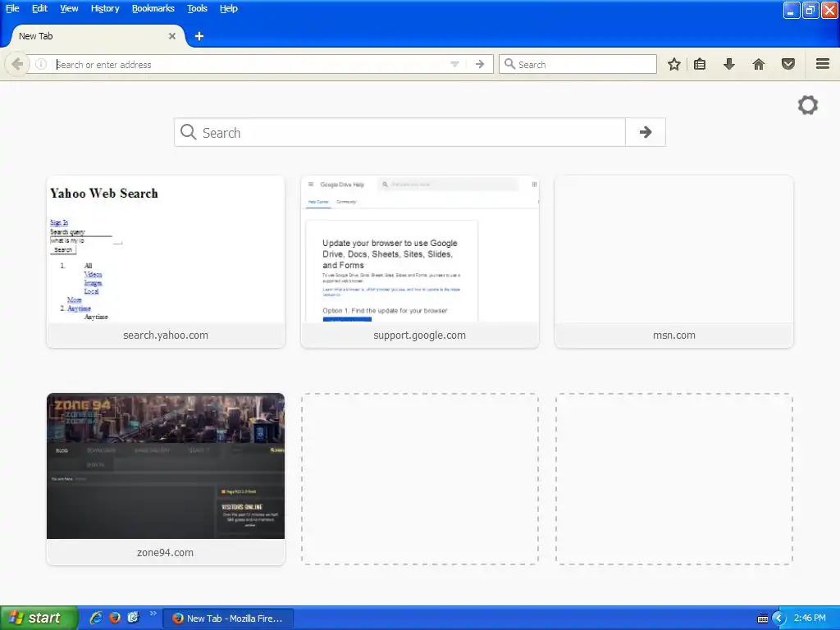Open the Tools menu
The height and width of the screenshot is (630, 840).
197,8
